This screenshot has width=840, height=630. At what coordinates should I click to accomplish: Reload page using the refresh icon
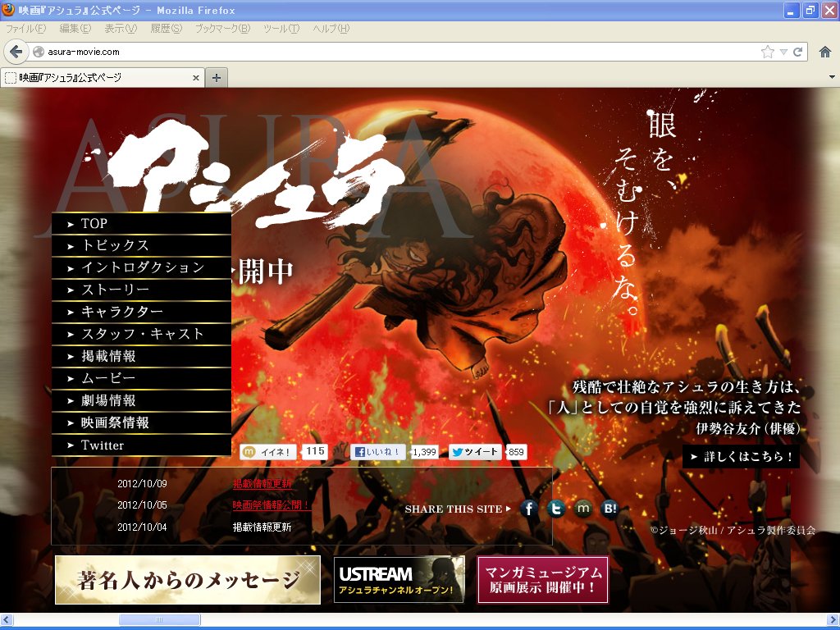pos(797,52)
